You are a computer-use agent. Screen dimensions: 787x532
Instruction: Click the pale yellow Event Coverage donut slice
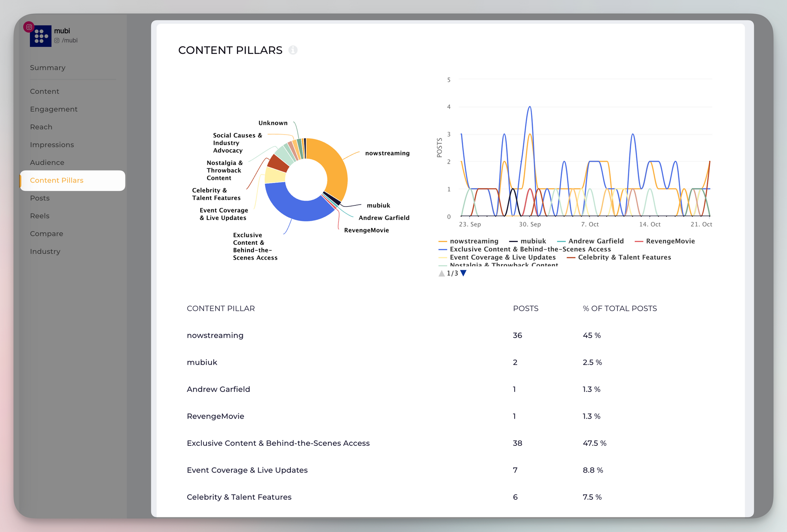274,175
